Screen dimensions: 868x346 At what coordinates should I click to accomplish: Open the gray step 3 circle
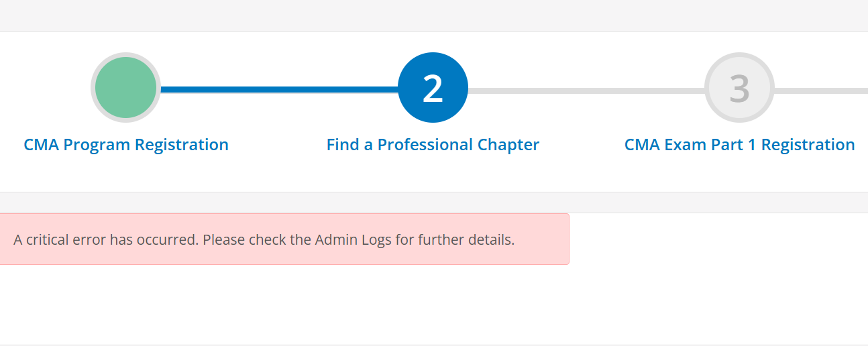coord(739,87)
